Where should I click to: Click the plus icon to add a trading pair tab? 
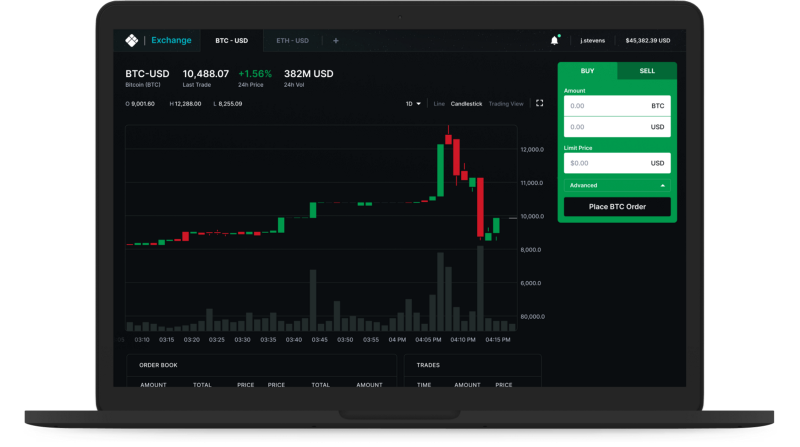pyautogui.click(x=335, y=41)
